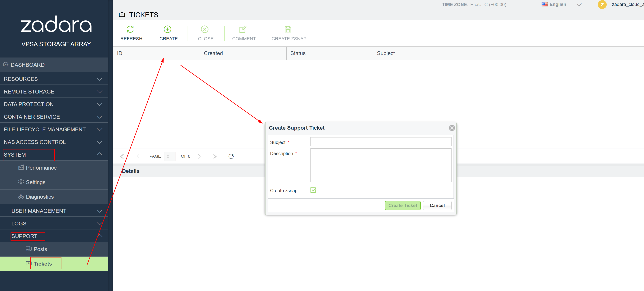Expand the Remote Storage menu
The width and height of the screenshot is (644, 291).
click(x=54, y=91)
